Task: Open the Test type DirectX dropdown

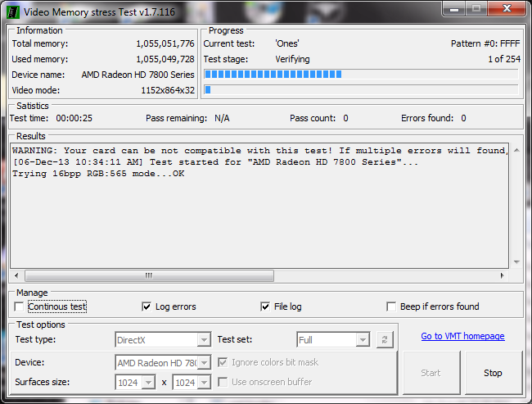Action: tap(163, 339)
